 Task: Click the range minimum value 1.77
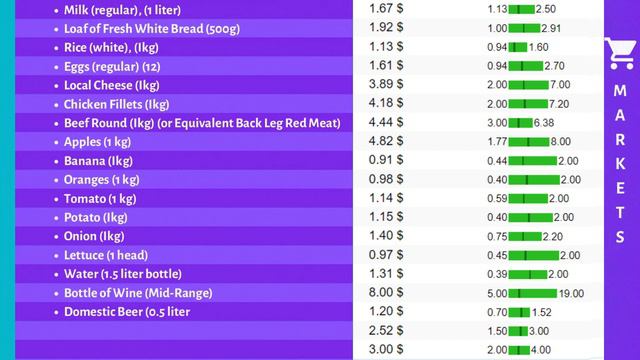497,142
